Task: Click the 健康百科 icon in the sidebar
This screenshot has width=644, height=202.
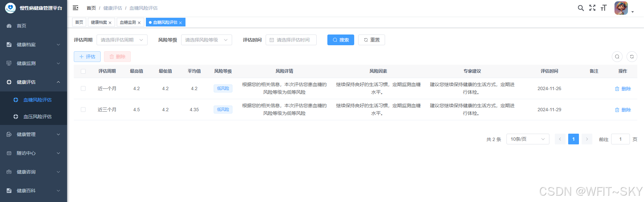Action: point(9,191)
